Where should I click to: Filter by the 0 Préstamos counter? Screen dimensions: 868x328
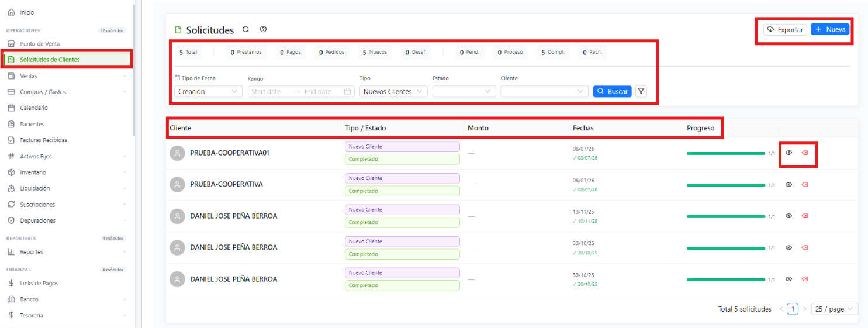[245, 52]
